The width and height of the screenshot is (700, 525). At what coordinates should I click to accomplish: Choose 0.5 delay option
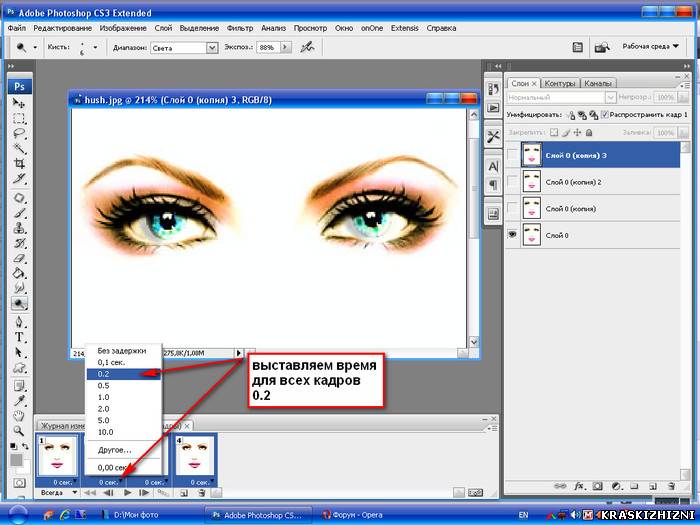click(123, 386)
